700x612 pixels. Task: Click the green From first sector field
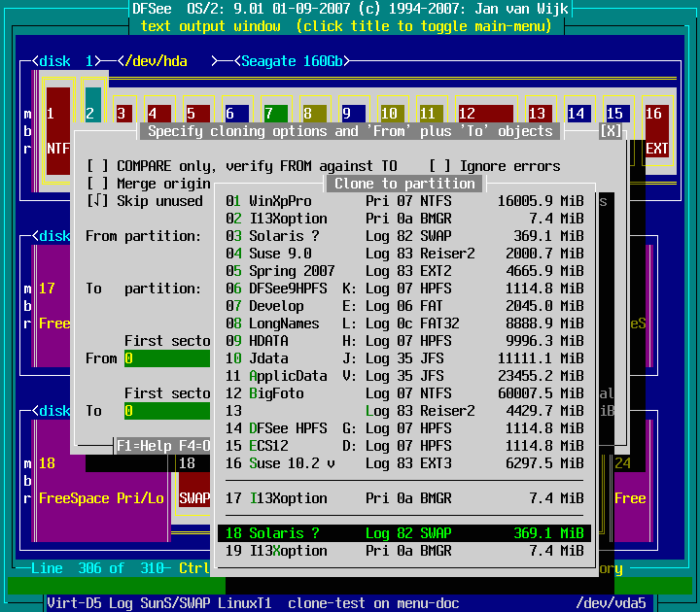pyautogui.click(x=167, y=358)
